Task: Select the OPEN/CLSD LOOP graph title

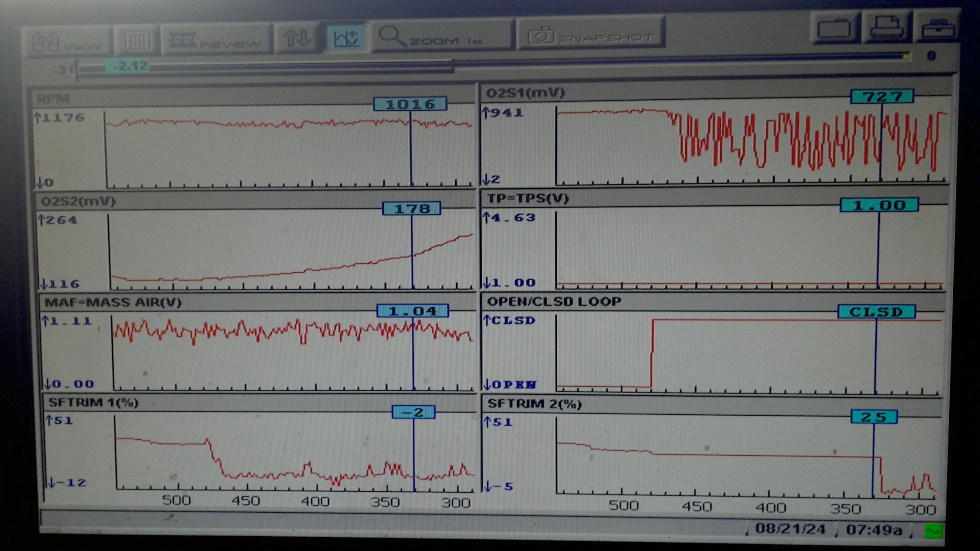Action: coord(554,301)
